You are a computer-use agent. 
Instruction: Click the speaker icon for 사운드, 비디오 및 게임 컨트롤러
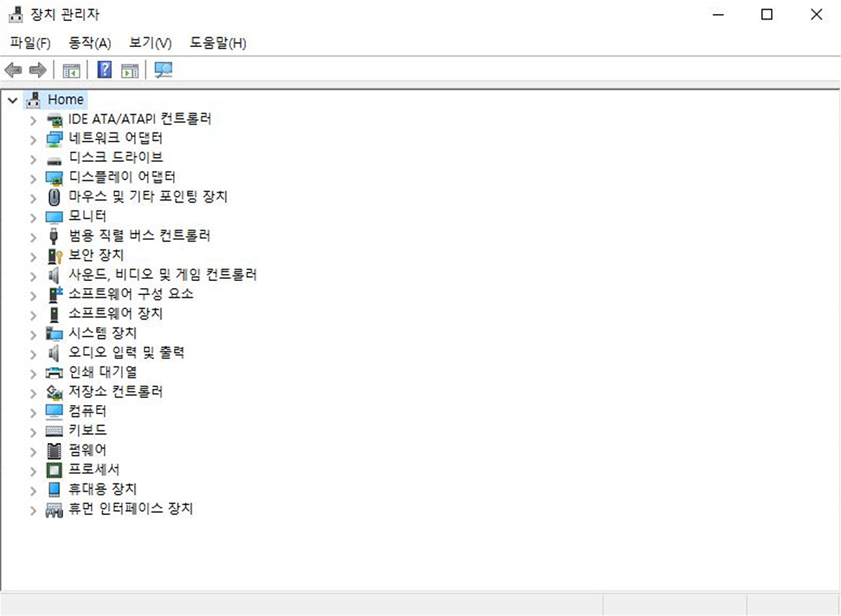tap(54, 275)
